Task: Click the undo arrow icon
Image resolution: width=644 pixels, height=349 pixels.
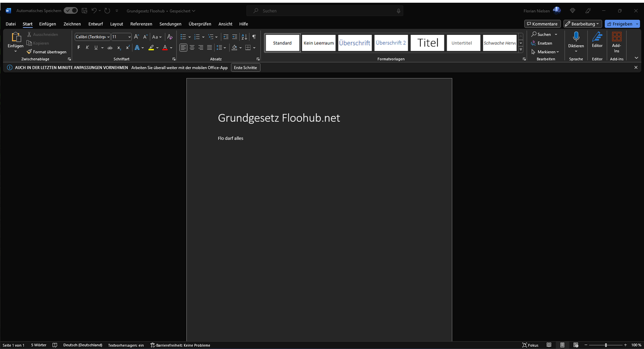Action: pyautogui.click(x=94, y=11)
